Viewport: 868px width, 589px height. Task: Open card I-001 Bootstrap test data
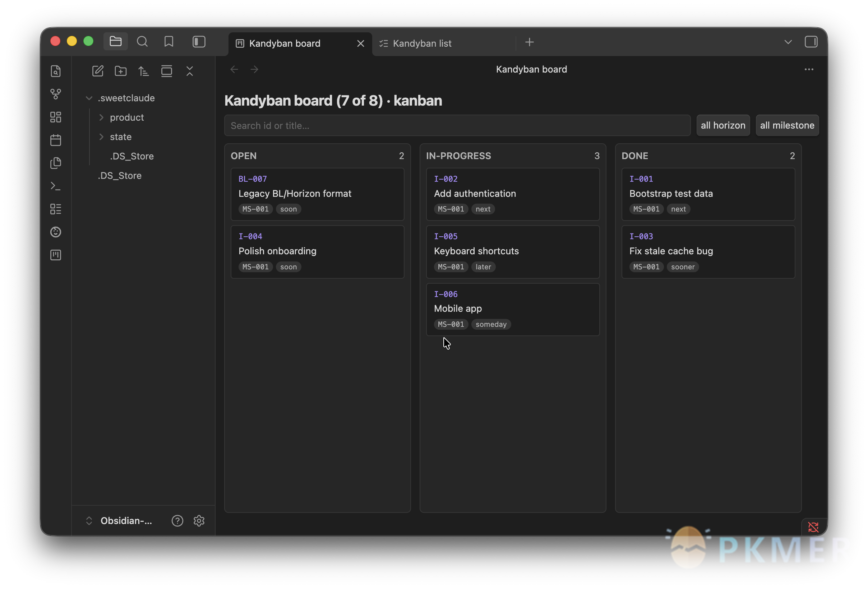click(x=708, y=194)
